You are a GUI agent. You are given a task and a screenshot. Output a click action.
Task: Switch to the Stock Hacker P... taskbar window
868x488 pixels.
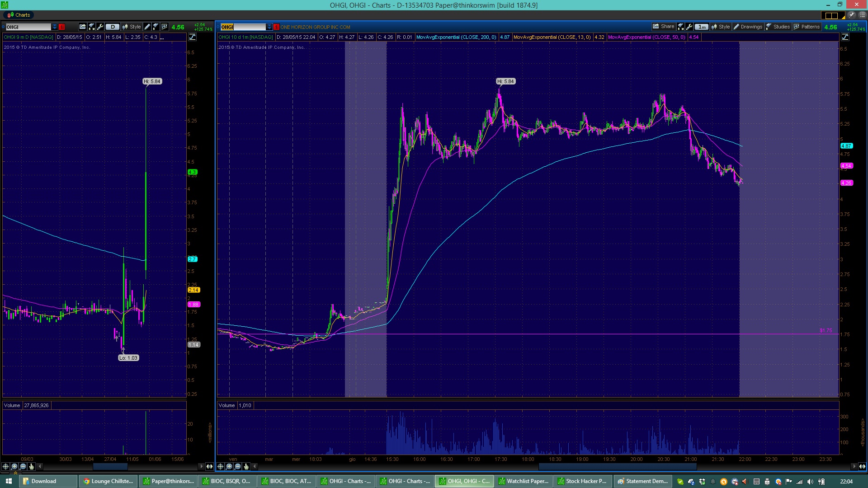[x=583, y=481]
